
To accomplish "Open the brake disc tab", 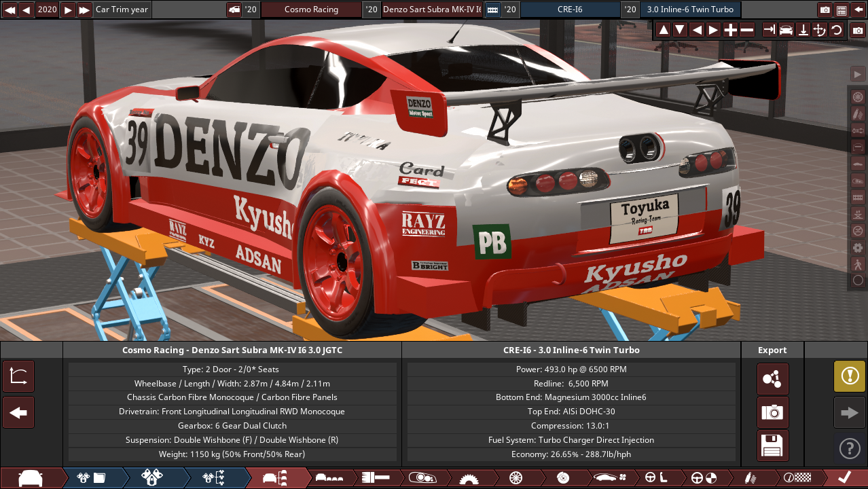I will (x=562, y=478).
